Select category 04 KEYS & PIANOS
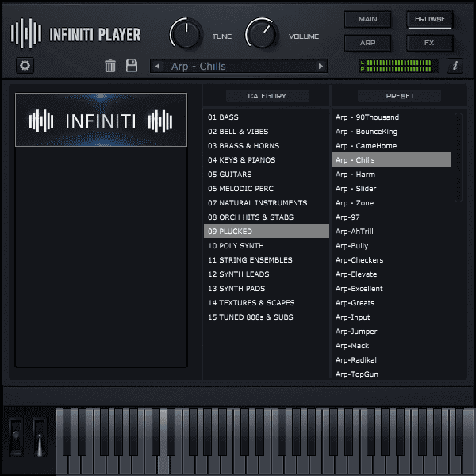Viewport: 476px width, 476px height. [267, 160]
